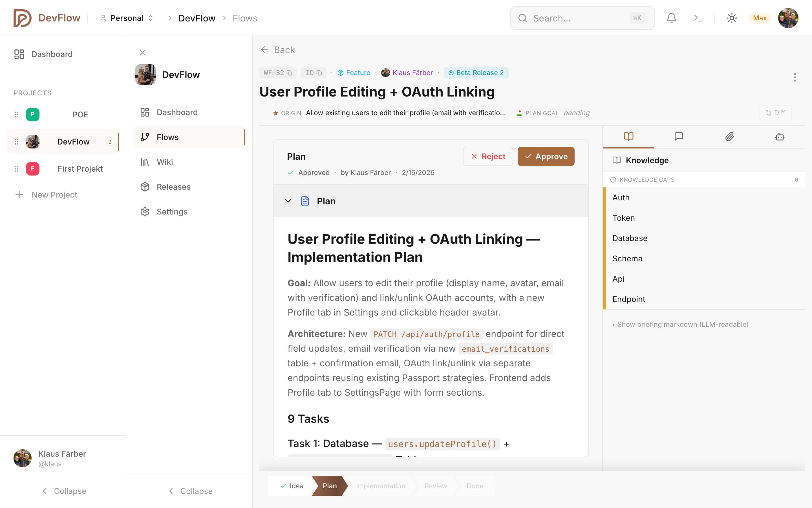This screenshot has height=508, width=812.
Task: Click the DevFlow logo in header
Action: point(47,18)
